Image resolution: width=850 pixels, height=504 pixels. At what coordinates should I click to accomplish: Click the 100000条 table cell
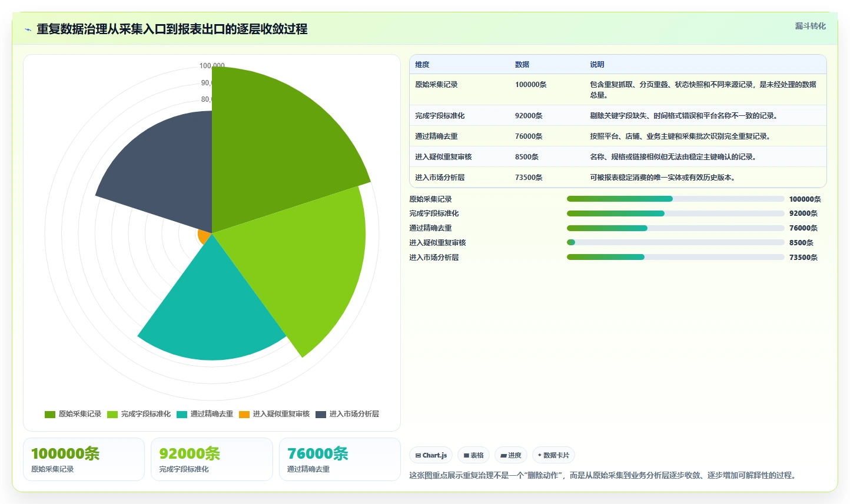530,85
